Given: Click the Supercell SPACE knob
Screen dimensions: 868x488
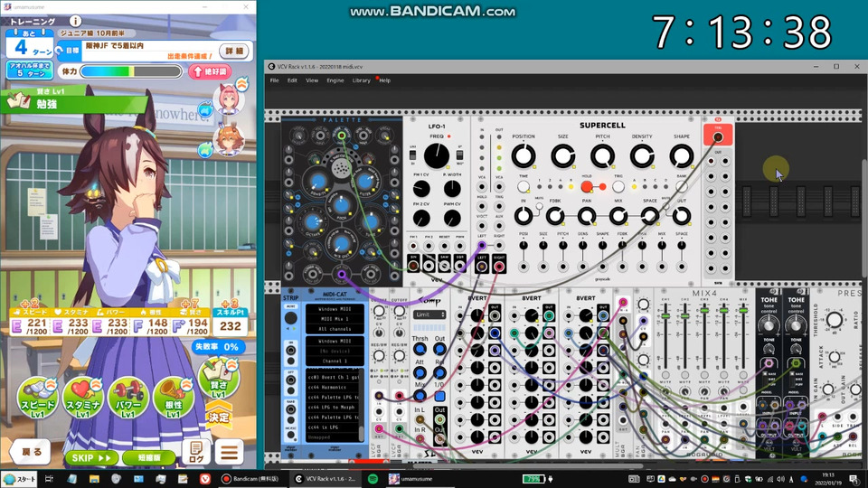Looking at the screenshot, I should (x=650, y=216).
